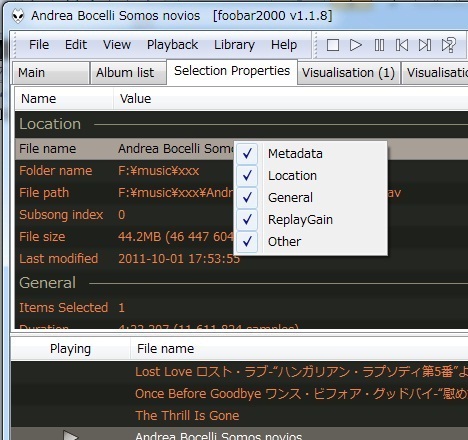
Task: Switch to the Main tab
Action: coord(51,73)
